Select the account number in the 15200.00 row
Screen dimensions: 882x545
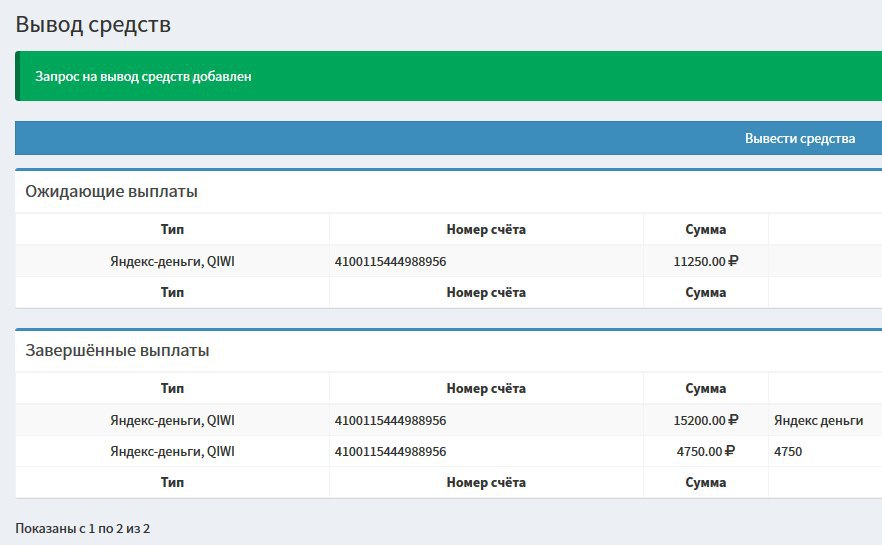(x=390, y=420)
